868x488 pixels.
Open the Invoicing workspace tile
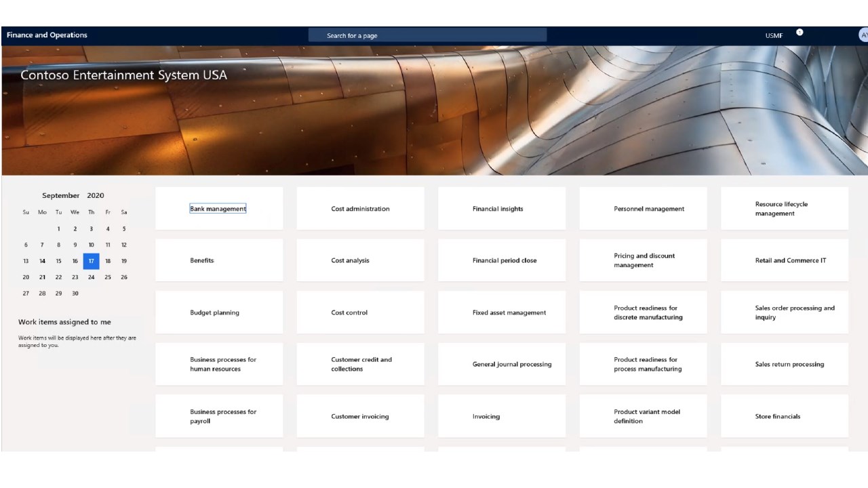click(502, 416)
